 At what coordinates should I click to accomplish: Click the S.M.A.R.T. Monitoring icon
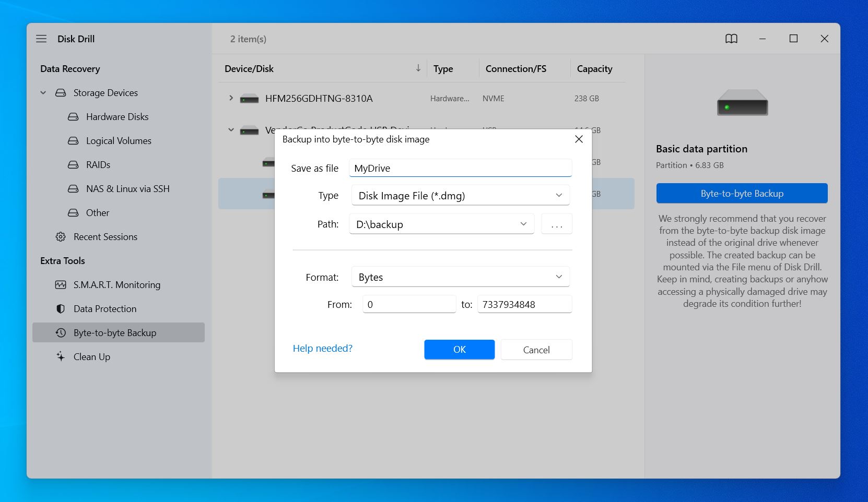click(61, 285)
